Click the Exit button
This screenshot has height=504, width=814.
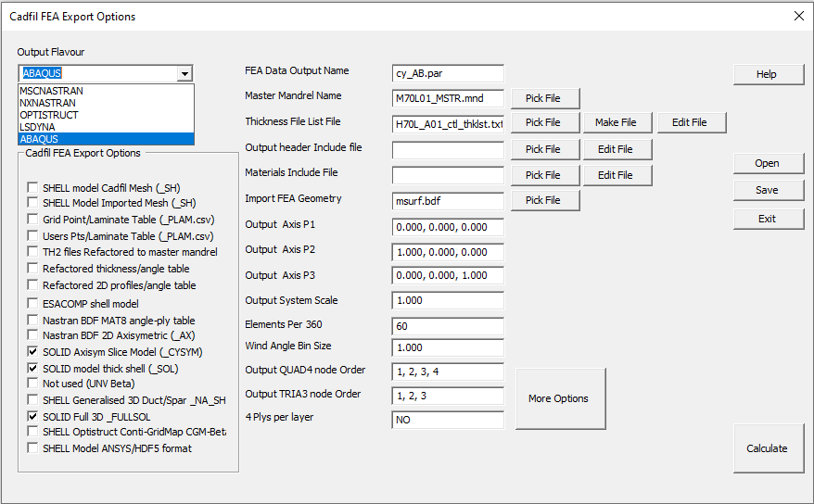click(x=769, y=219)
